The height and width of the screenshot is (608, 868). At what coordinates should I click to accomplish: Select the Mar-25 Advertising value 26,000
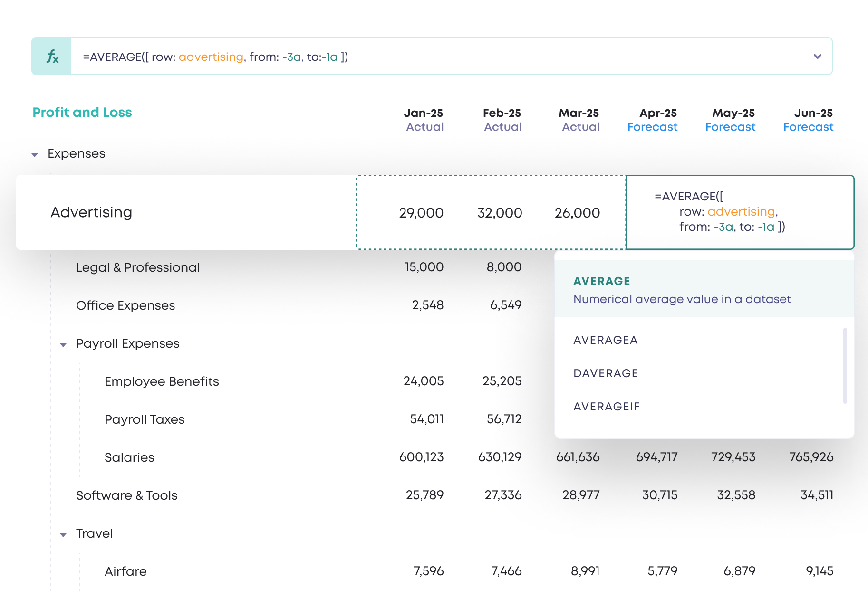(x=578, y=213)
